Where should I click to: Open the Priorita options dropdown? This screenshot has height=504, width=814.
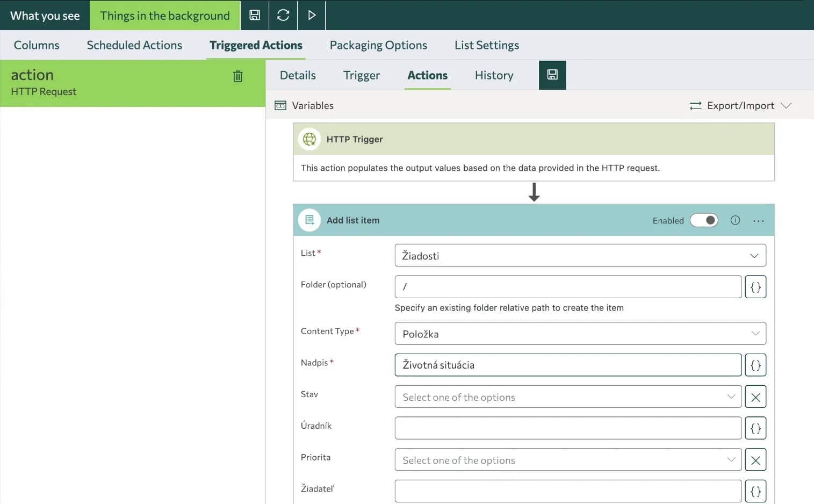tap(568, 460)
